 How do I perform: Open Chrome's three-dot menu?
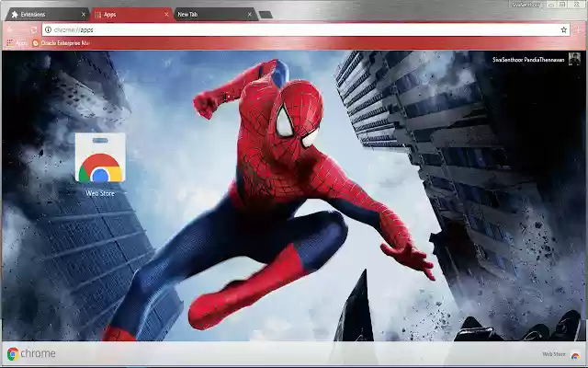tap(578, 29)
